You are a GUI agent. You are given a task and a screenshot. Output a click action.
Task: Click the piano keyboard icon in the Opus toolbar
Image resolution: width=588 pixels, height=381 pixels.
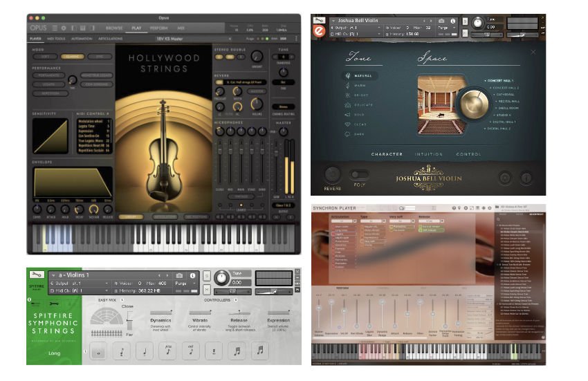(83, 28)
